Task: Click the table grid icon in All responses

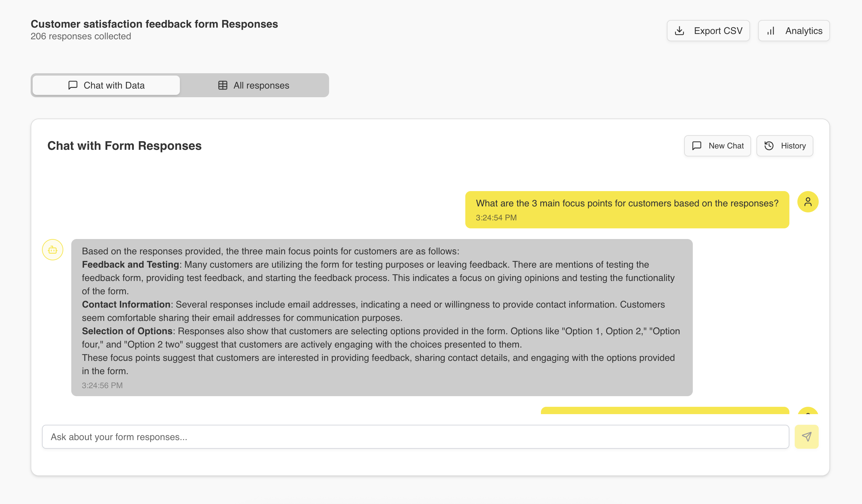Action: [223, 85]
